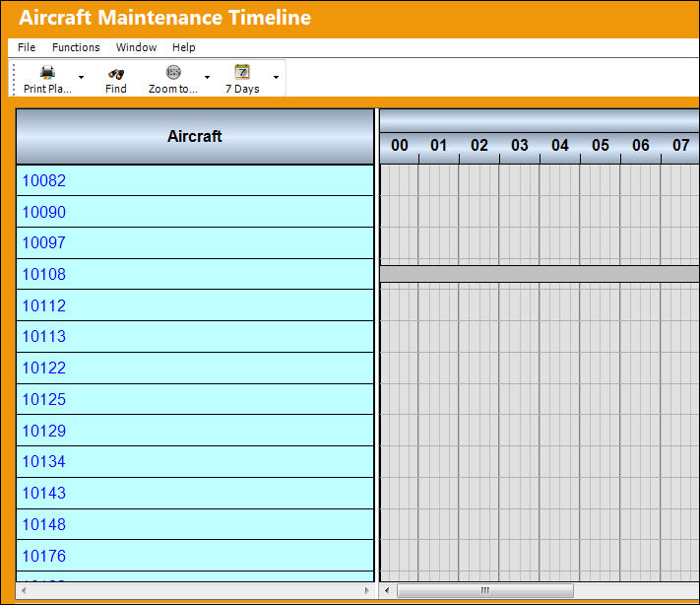
Task: Select aircraft 10090
Action: pos(195,212)
